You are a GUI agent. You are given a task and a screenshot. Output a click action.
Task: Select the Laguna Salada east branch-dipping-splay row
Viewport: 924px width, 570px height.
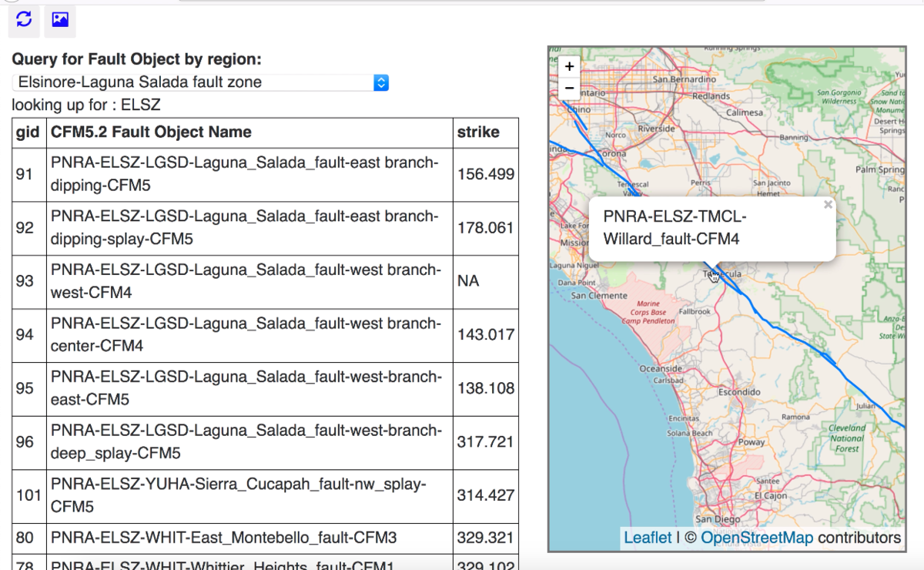click(x=244, y=228)
